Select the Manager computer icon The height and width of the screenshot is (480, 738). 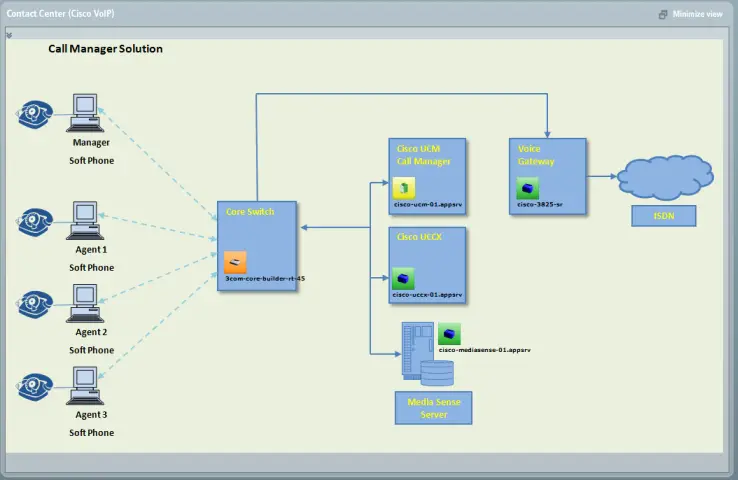point(85,113)
